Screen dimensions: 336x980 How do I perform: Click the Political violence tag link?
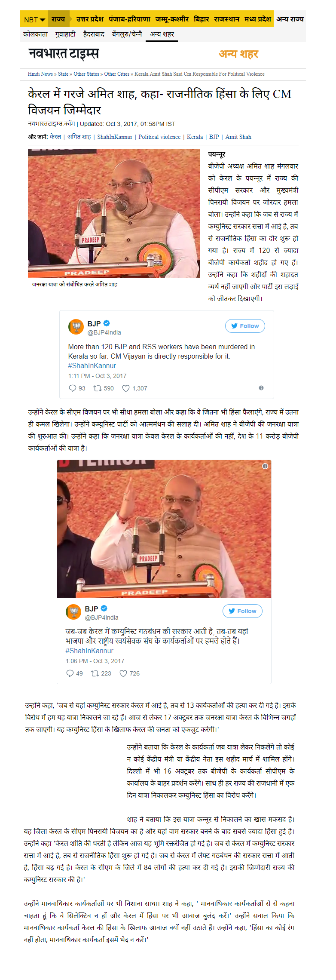(159, 137)
